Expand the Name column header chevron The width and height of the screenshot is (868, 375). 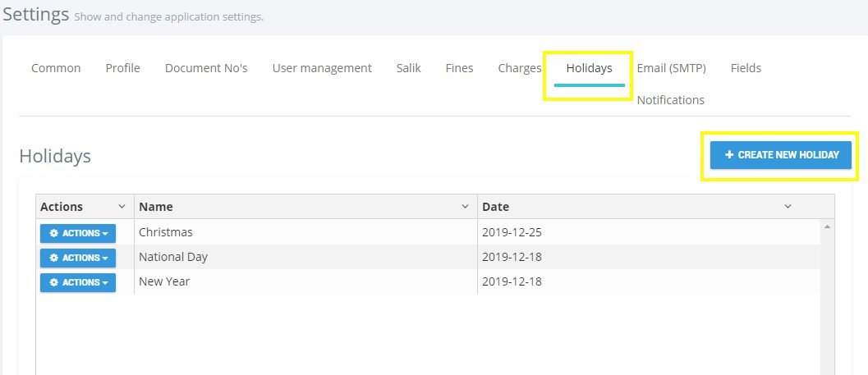pyautogui.click(x=465, y=206)
